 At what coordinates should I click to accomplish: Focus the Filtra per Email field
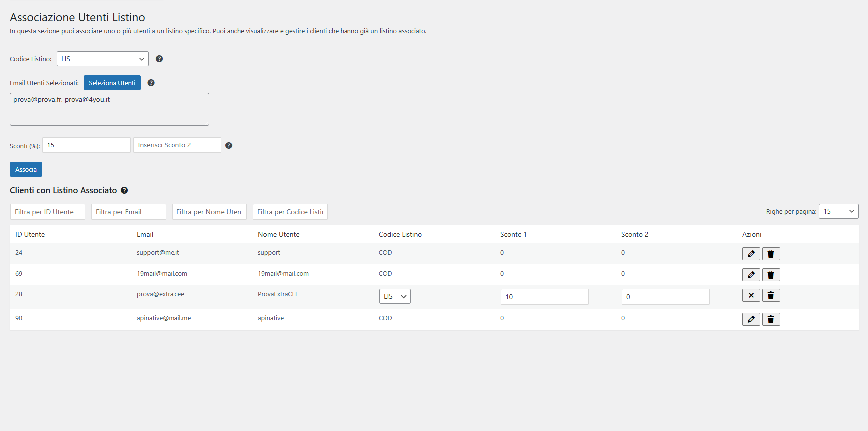click(129, 212)
